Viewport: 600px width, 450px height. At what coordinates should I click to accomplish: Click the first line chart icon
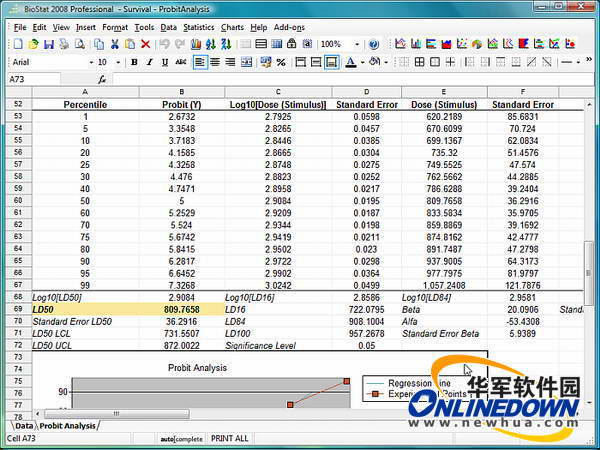pos(400,44)
